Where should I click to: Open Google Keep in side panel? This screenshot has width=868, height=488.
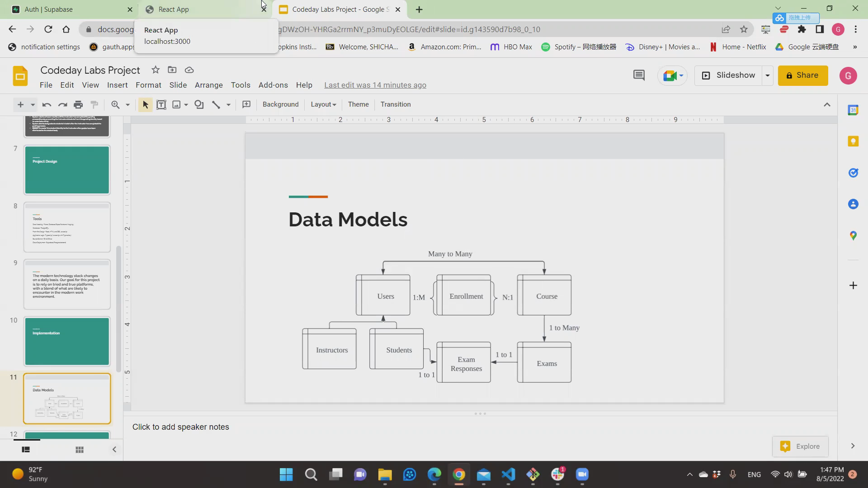853,141
